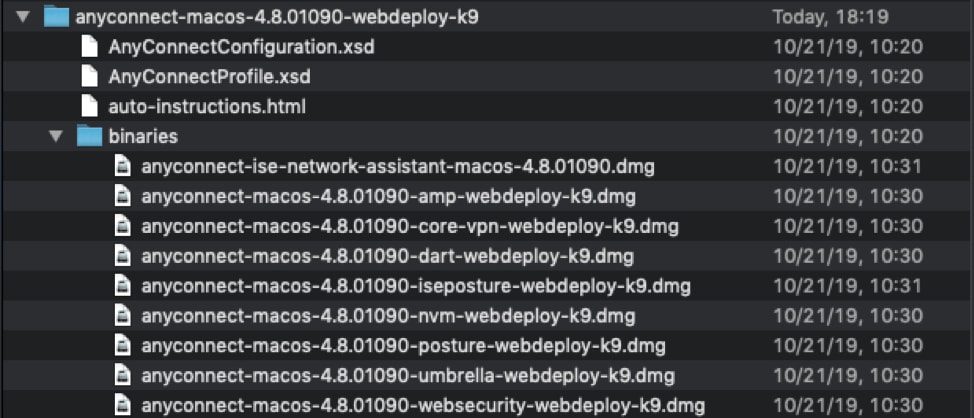This screenshot has height=418, width=974.
Task: Select the umbrella-webdeploy-k9.dmg file name
Action: point(408,376)
